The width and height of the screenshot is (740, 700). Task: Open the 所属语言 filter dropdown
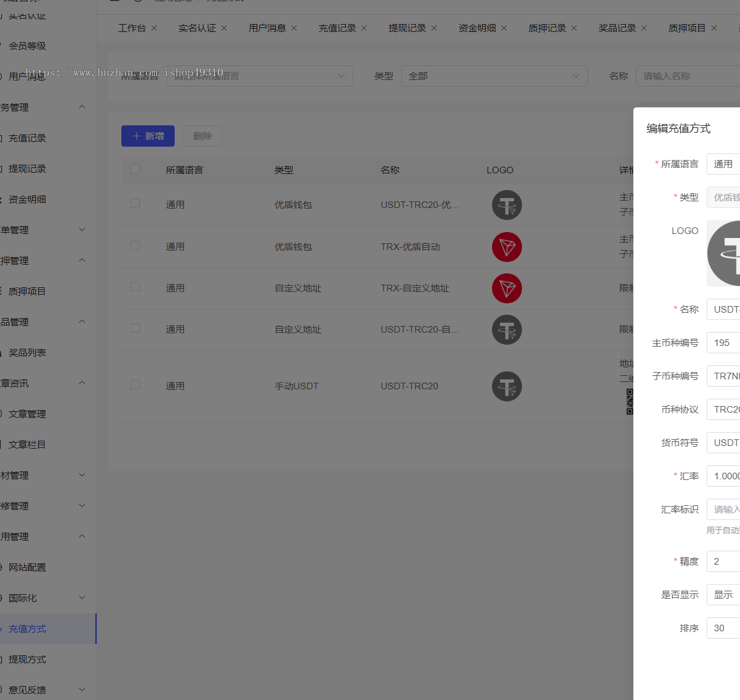(x=259, y=76)
